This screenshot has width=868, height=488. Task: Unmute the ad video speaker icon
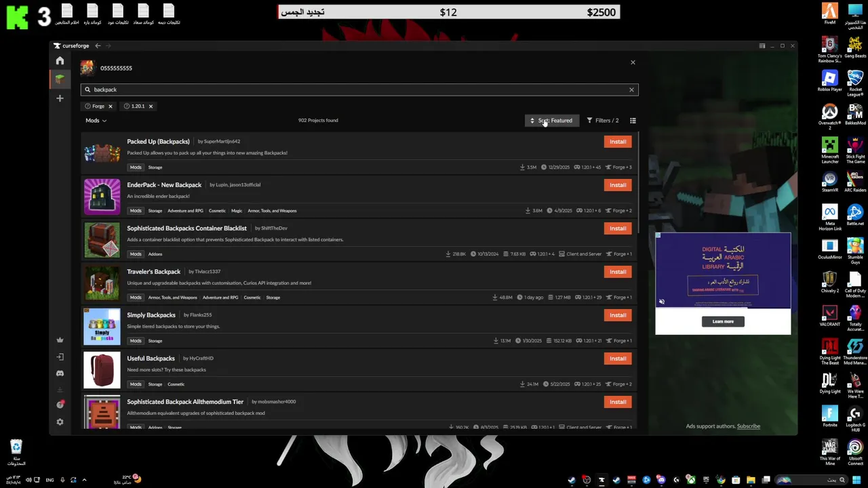[662, 302]
